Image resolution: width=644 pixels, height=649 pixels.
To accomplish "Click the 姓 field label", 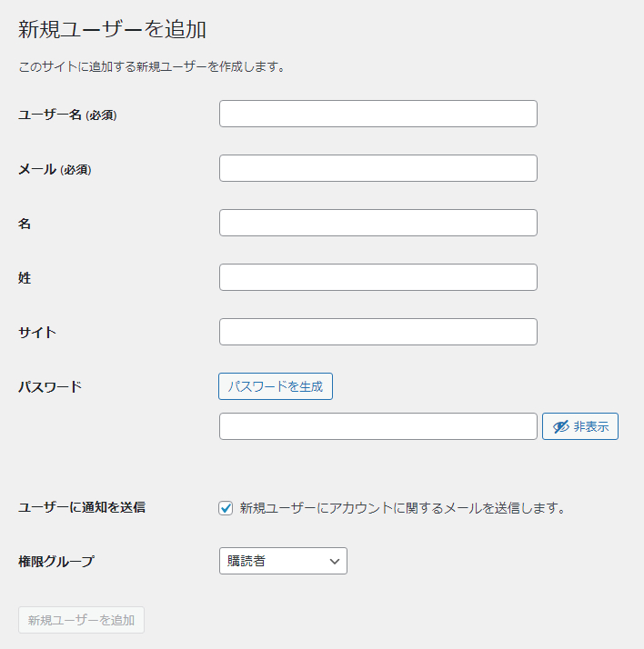I will tap(25, 278).
